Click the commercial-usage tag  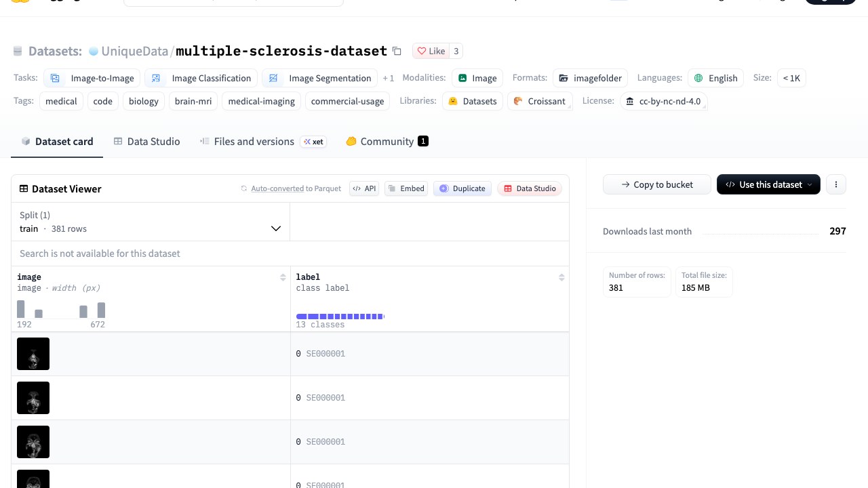click(347, 101)
